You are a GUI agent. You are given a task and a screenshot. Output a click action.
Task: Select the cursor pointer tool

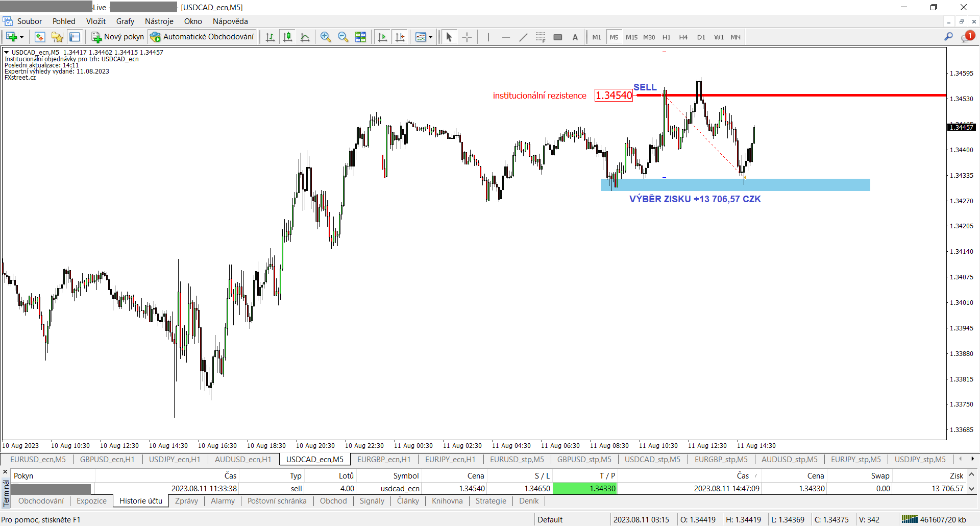(x=449, y=37)
